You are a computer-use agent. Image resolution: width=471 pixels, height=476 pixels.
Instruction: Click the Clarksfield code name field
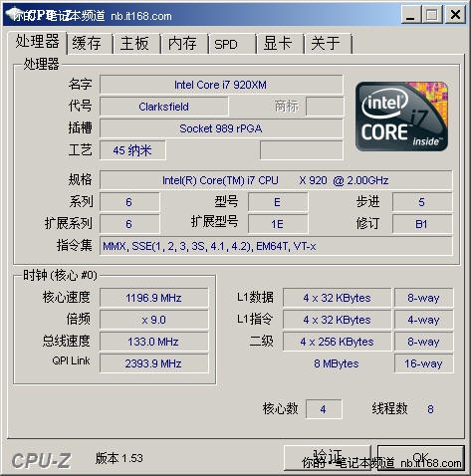[x=164, y=107]
